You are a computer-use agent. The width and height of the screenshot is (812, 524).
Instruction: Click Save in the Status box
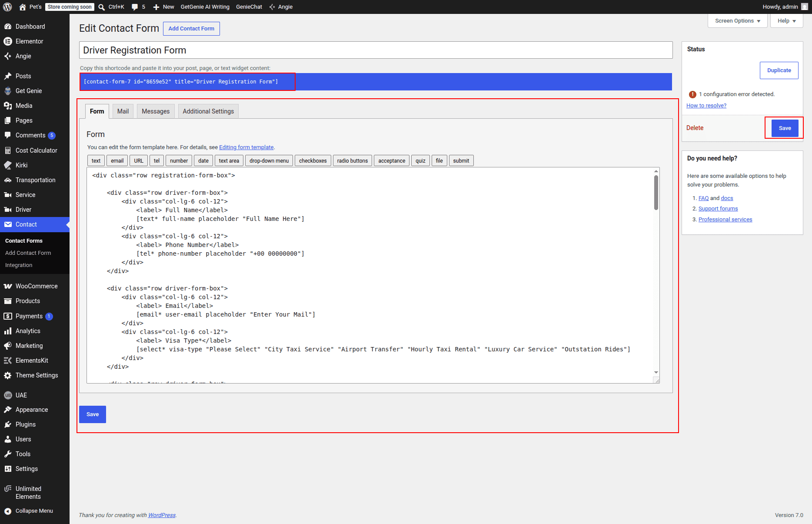pyautogui.click(x=785, y=128)
